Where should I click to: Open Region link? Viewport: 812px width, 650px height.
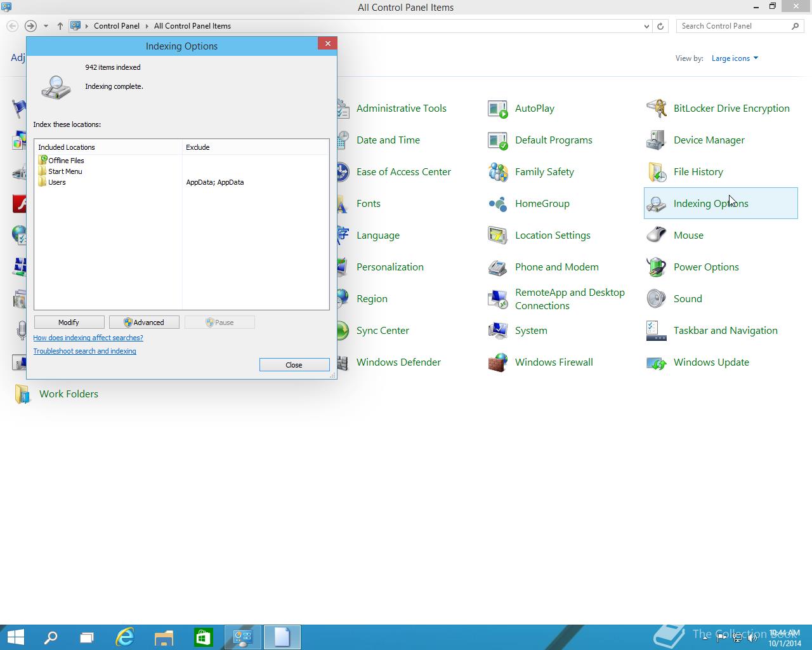point(372,299)
